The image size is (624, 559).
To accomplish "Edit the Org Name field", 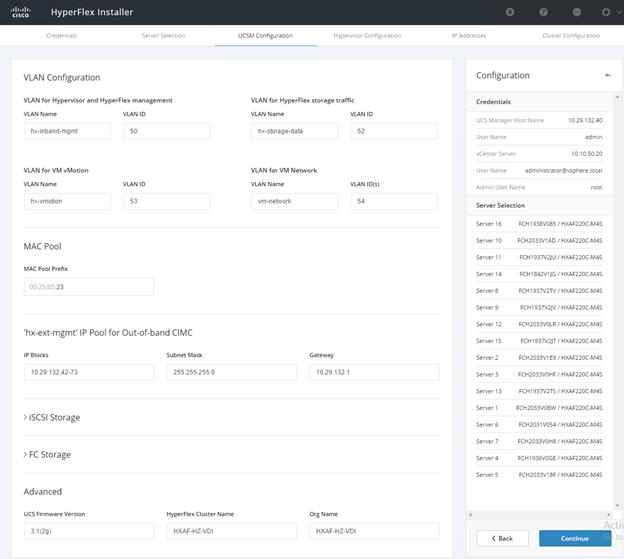I will coord(374,531).
